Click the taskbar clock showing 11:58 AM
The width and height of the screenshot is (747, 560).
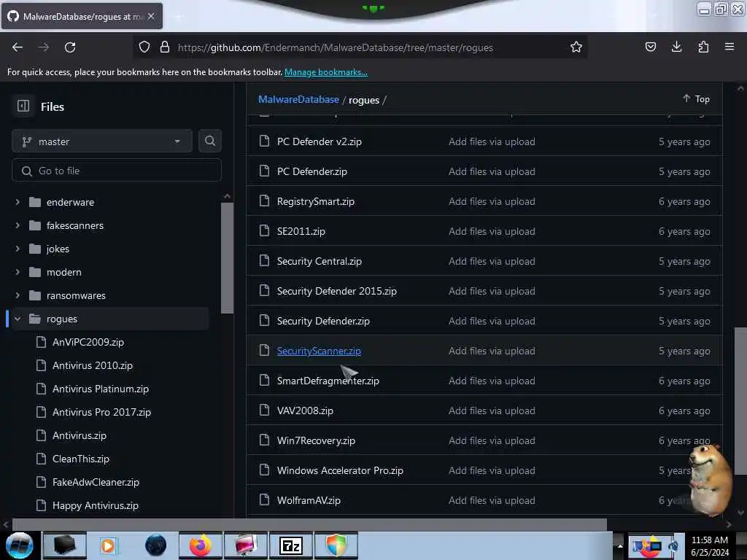[x=709, y=546]
